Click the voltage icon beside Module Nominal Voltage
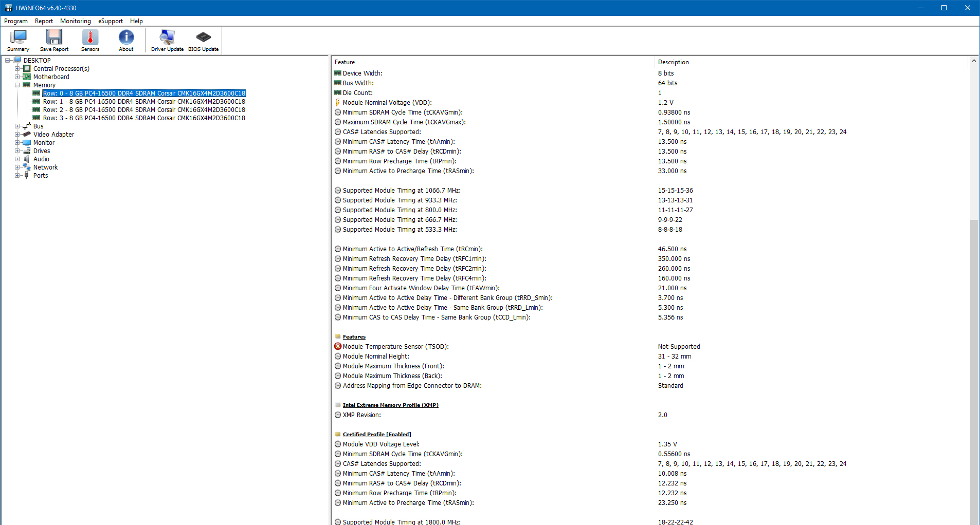This screenshot has height=525, width=980. (338, 102)
